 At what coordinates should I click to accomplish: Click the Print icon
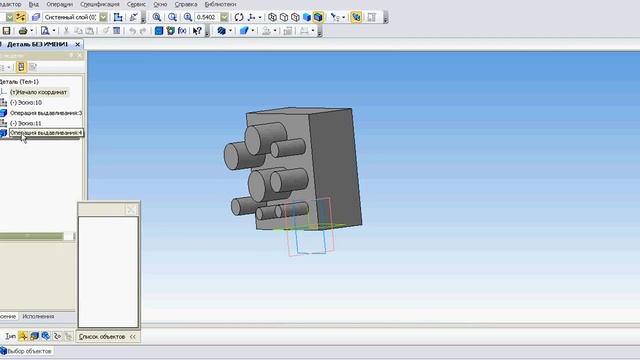(x=23, y=31)
